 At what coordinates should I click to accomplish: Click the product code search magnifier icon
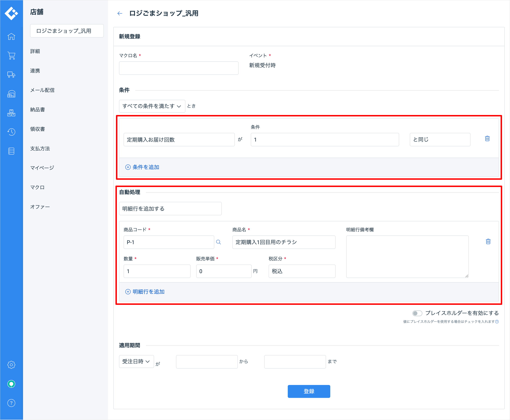coord(219,242)
